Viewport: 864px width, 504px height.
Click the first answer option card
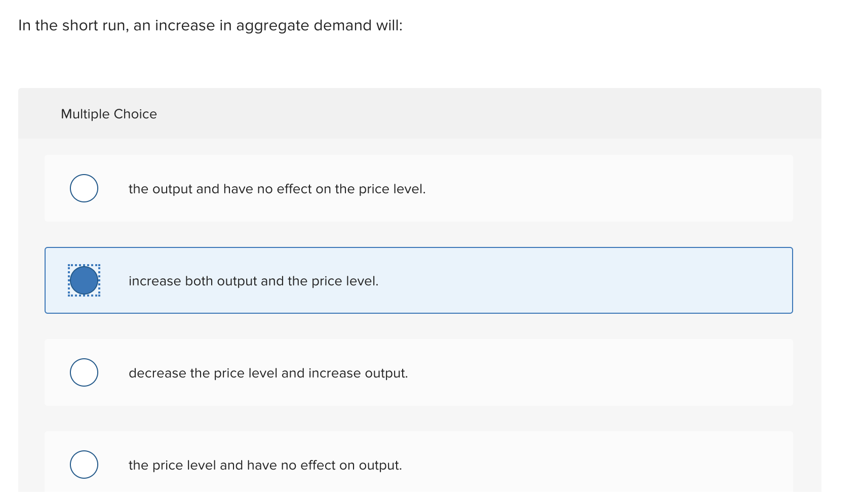click(x=419, y=188)
